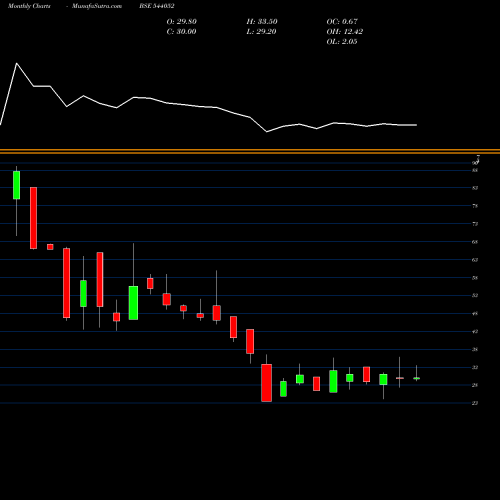Click the 52 price axis label
This screenshot has width=500, height=500.
pos(475,295)
